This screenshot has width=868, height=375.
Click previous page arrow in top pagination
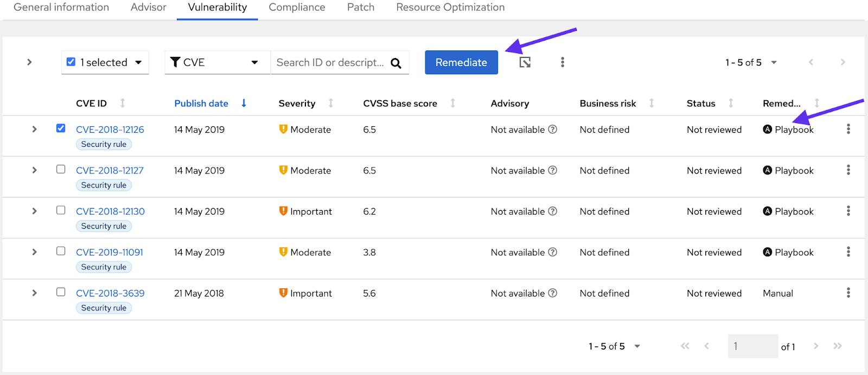click(x=811, y=62)
